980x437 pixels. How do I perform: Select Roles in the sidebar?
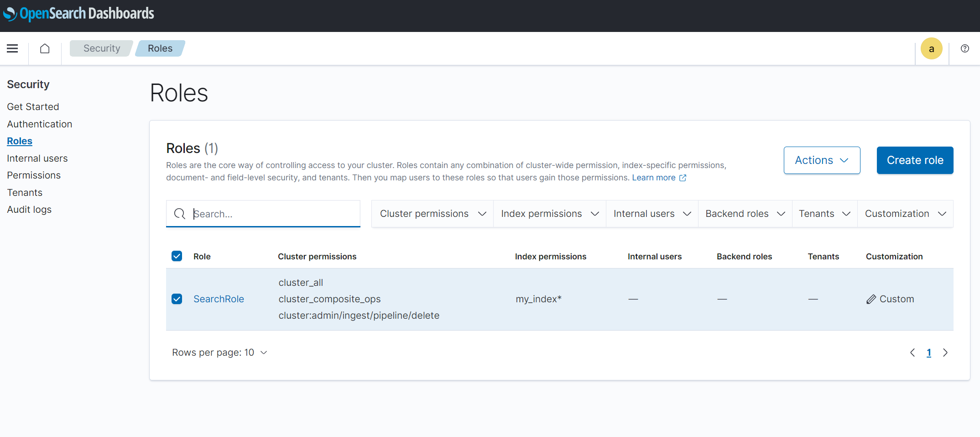(x=20, y=141)
